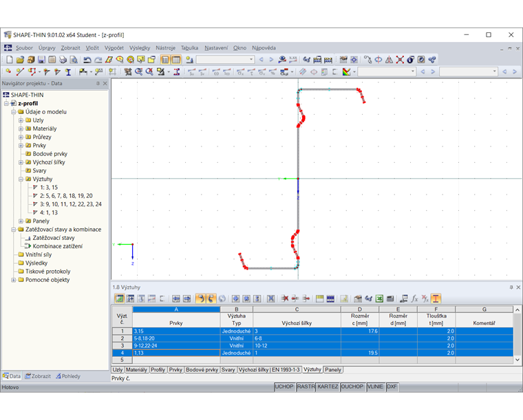The width and height of the screenshot is (523, 420).
Task: Toggle RASTR grid in status bar
Action: (x=306, y=387)
